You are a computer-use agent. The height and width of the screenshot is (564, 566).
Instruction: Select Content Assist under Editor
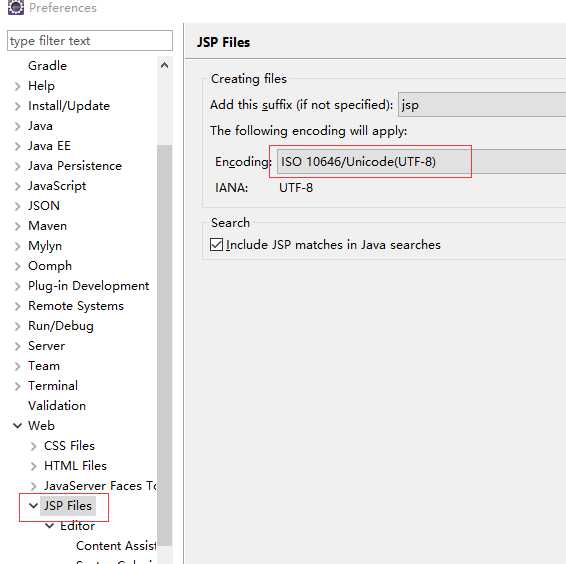click(x=116, y=546)
